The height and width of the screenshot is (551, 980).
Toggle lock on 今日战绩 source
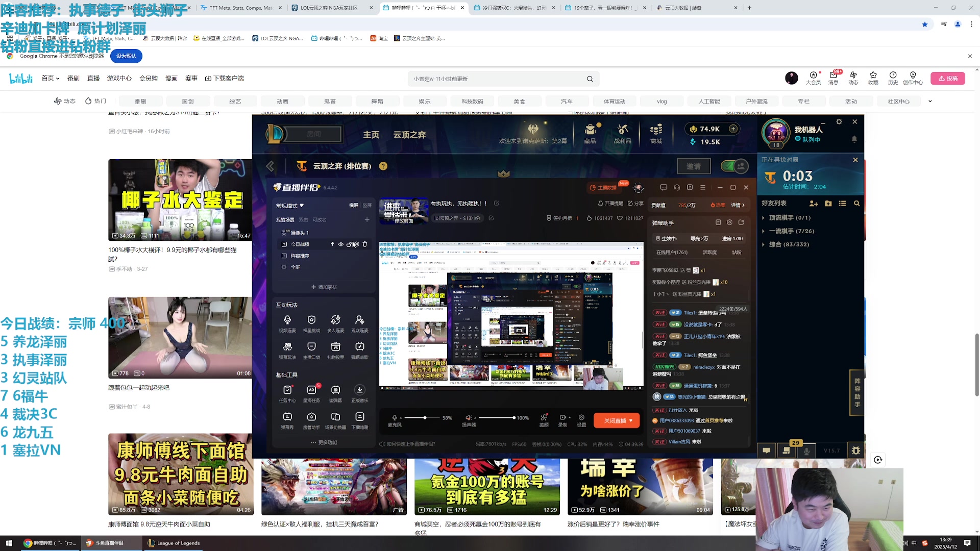[x=349, y=244]
